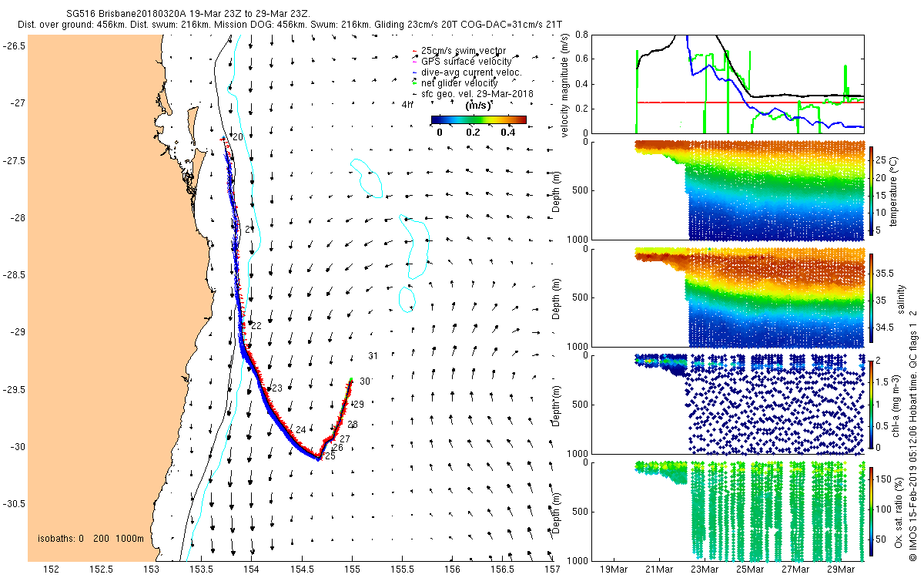
Task: Click the temperature (°C) colorbar
Action: pyautogui.click(x=872, y=190)
